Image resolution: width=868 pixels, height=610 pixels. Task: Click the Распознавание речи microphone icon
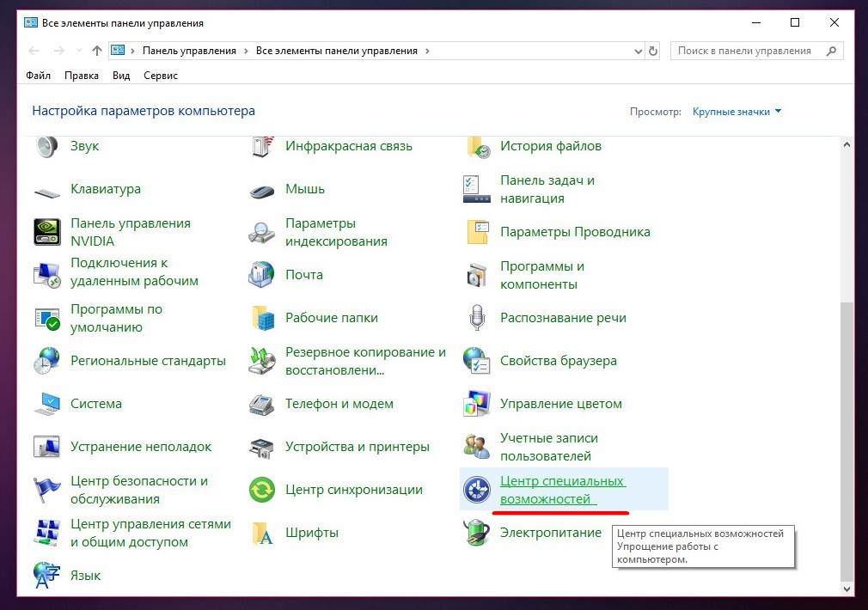(476, 318)
